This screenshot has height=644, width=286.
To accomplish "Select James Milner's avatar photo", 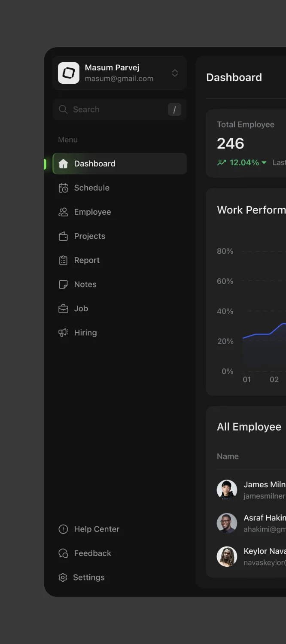I will point(227,490).
